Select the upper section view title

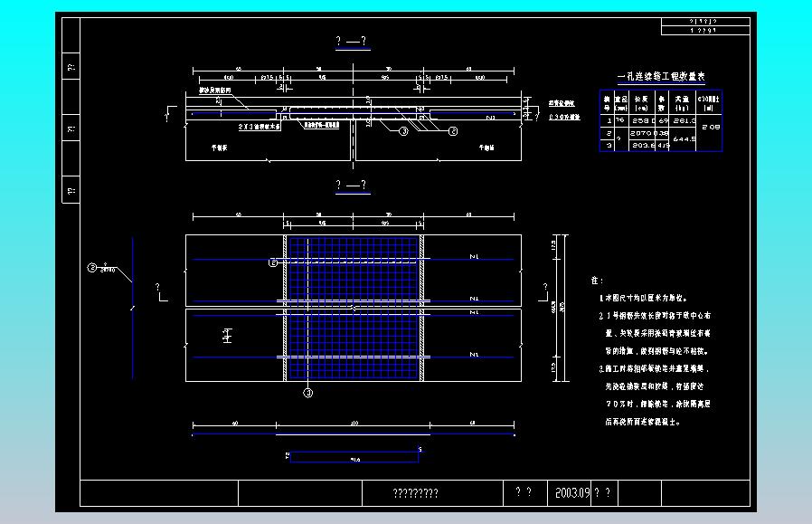[x=351, y=42]
